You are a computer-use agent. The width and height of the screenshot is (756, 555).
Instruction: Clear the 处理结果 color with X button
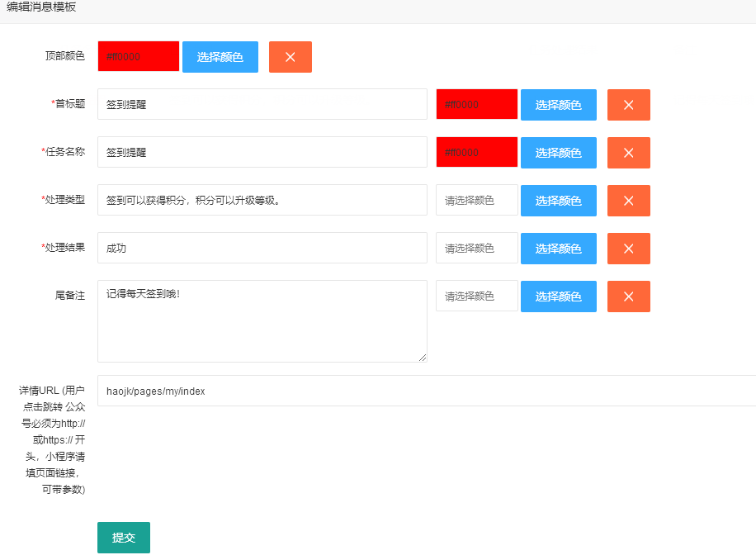point(629,249)
